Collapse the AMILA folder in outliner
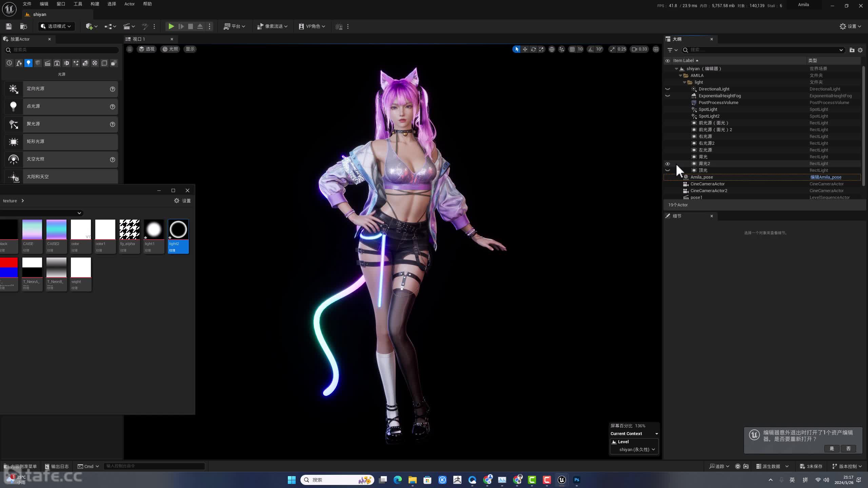The width and height of the screenshot is (868, 488). (x=680, y=76)
